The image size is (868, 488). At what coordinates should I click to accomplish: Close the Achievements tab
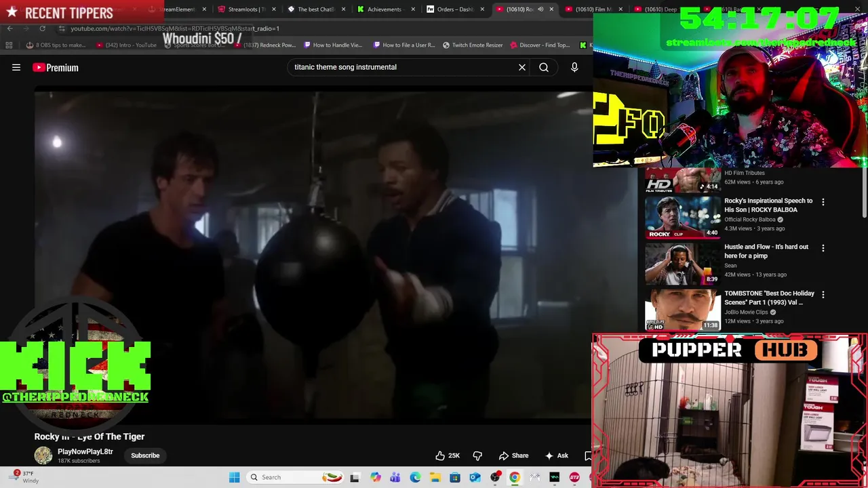tap(413, 9)
